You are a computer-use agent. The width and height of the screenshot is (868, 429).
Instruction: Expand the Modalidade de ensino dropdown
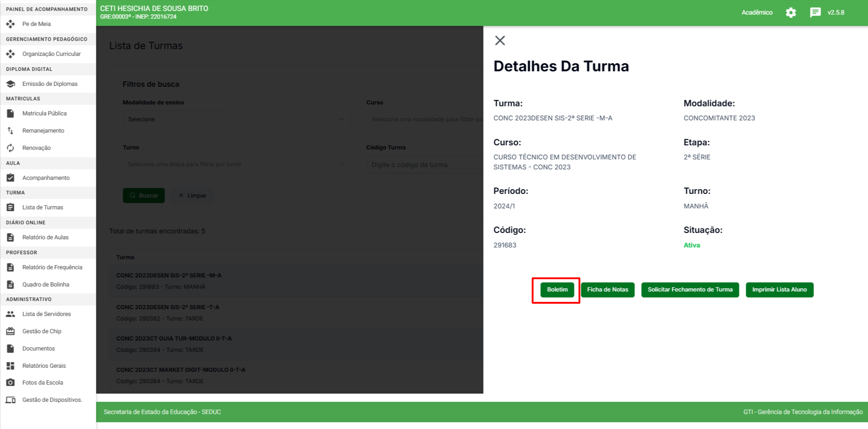point(236,119)
